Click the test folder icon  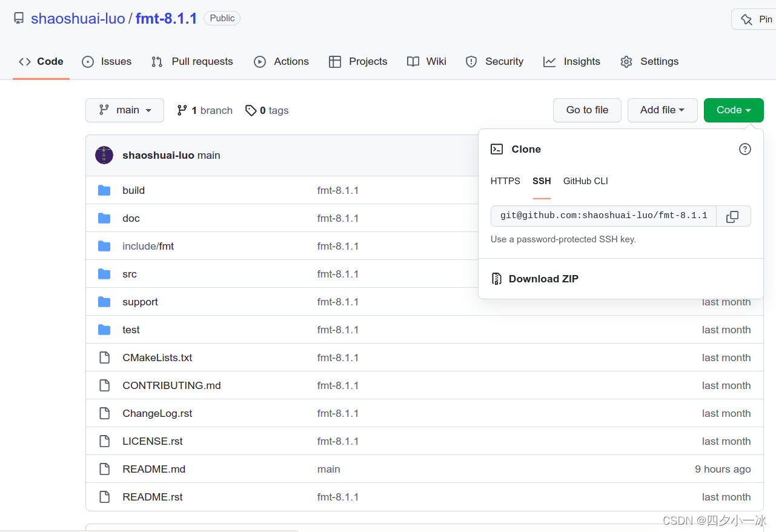click(104, 330)
